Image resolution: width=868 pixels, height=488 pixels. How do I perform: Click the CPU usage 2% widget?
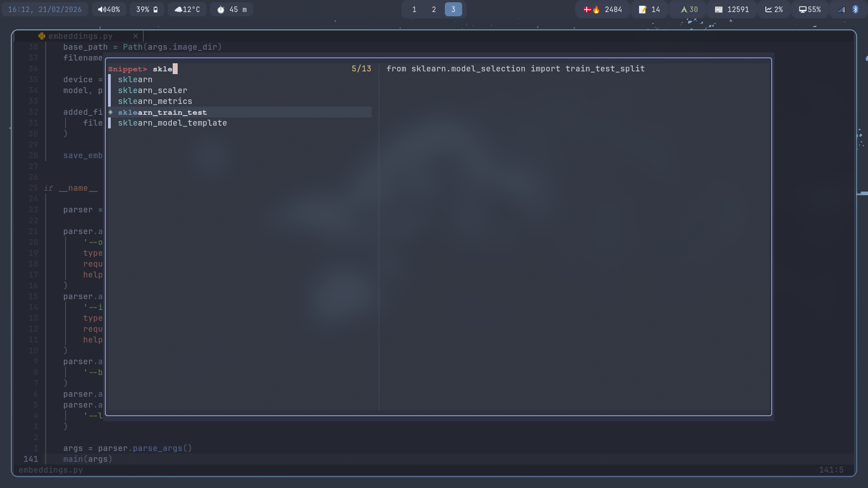774,9
